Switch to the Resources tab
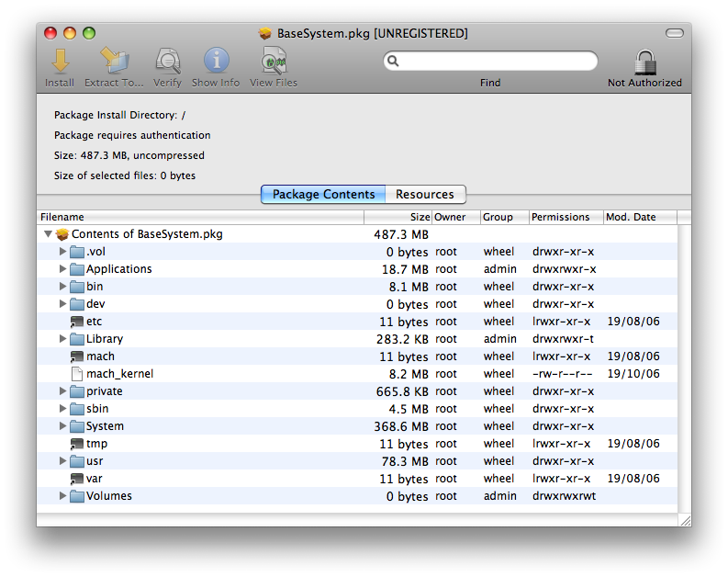 (x=424, y=195)
